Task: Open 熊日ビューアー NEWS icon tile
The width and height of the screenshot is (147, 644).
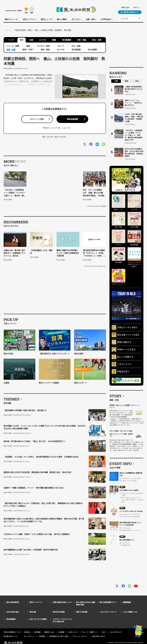Action: tap(119, 201)
